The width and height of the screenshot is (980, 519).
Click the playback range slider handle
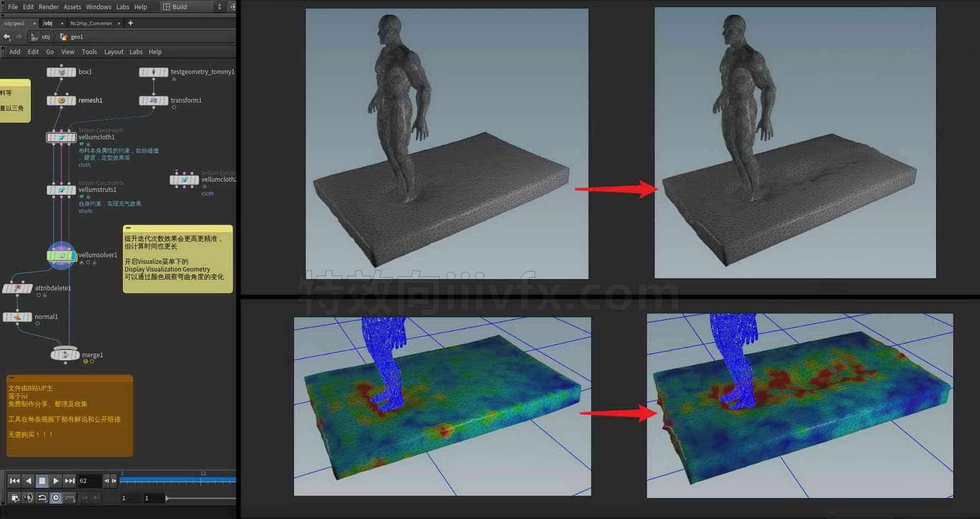(x=167, y=498)
